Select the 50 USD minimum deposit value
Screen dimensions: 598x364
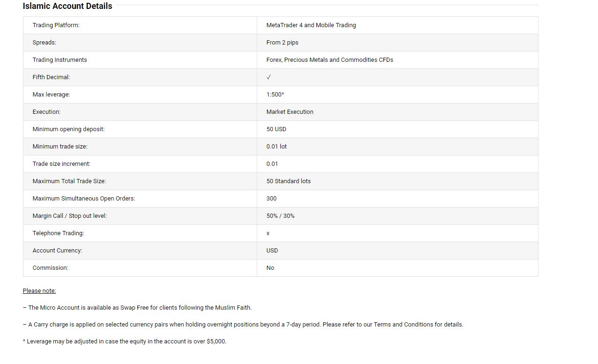click(x=277, y=129)
